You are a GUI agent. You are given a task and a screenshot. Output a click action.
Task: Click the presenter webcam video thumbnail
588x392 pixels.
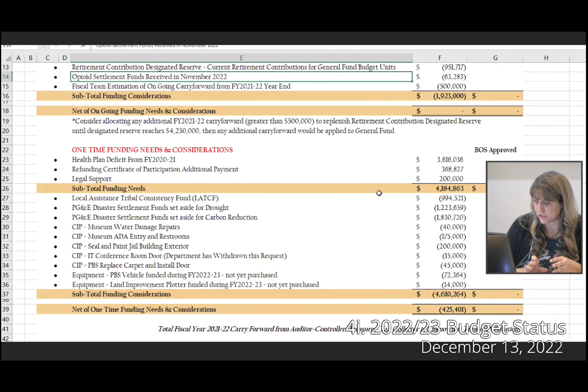click(534, 217)
